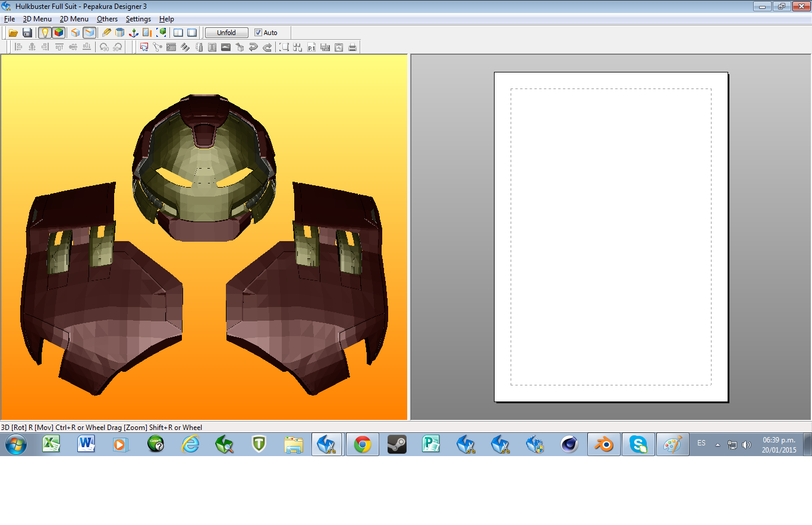Image resolution: width=812 pixels, height=525 pixels.
Task: Click the measure distance ruler icon
Action: (x=199, y=47)
